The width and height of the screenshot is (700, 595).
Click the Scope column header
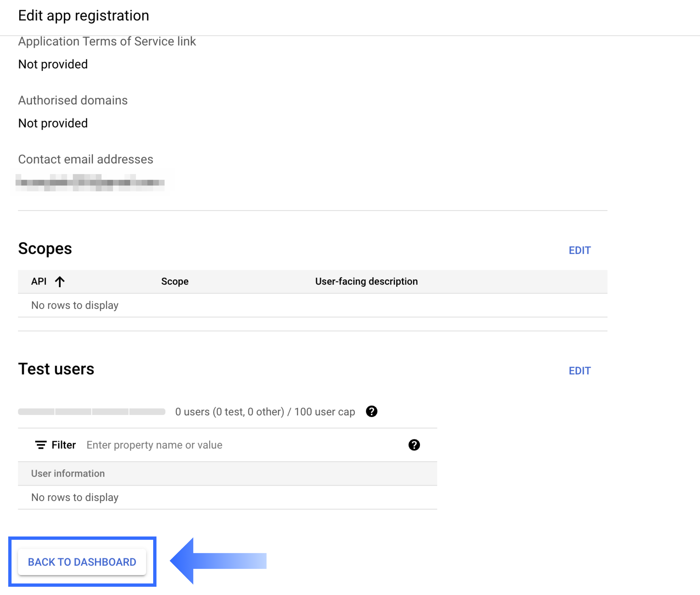pyautogui.click(x=175, y=281)
